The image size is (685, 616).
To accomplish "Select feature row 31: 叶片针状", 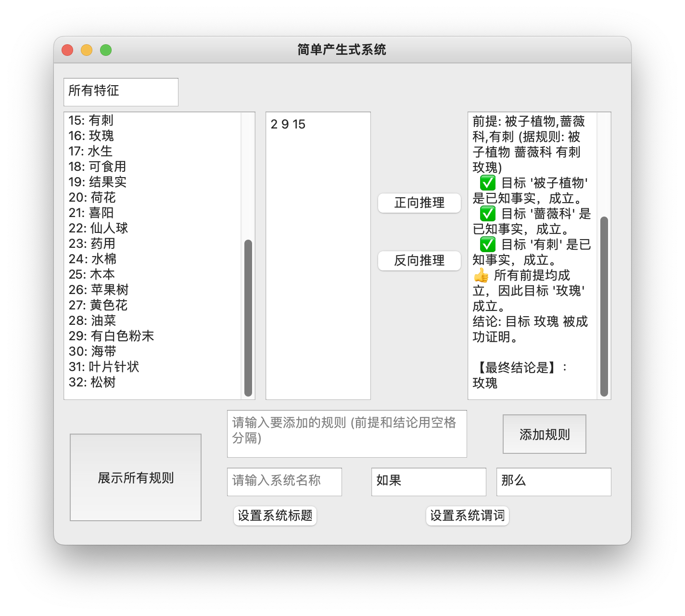I will [104, 367].
